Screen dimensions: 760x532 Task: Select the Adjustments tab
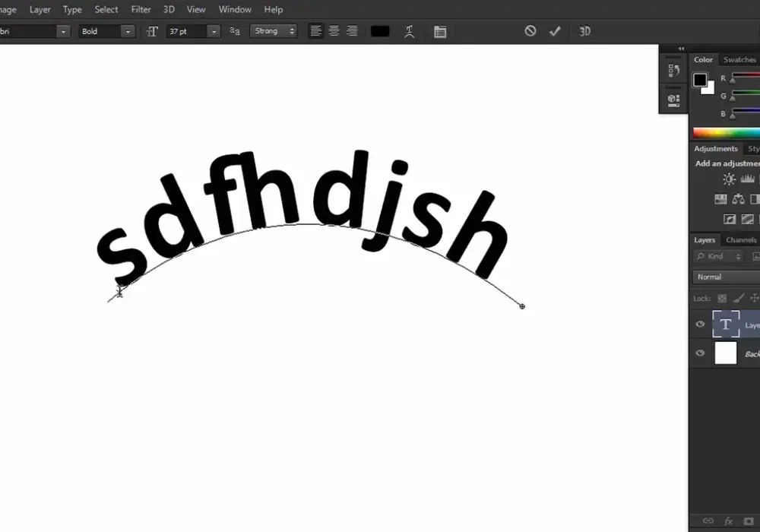click(x=715, y=149)
